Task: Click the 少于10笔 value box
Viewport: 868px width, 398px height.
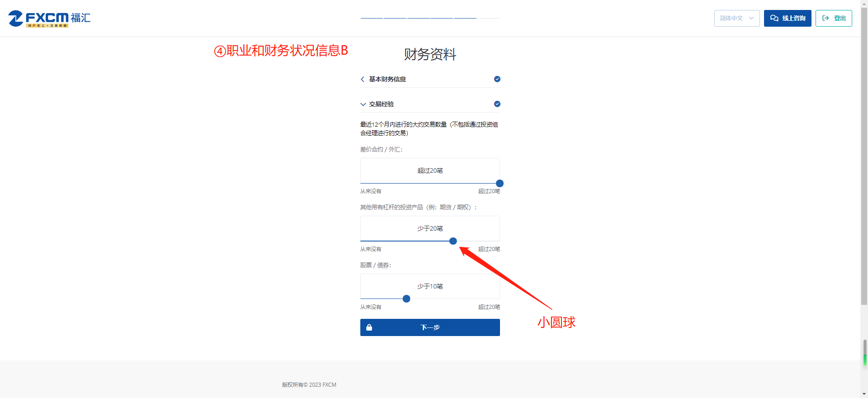Action: tap(430, 286)
